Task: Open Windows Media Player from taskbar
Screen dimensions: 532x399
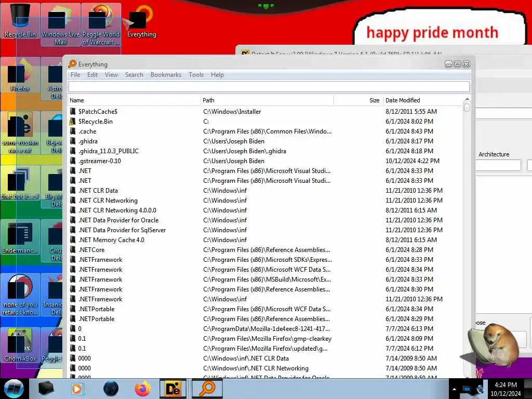Action: [77, 389]
